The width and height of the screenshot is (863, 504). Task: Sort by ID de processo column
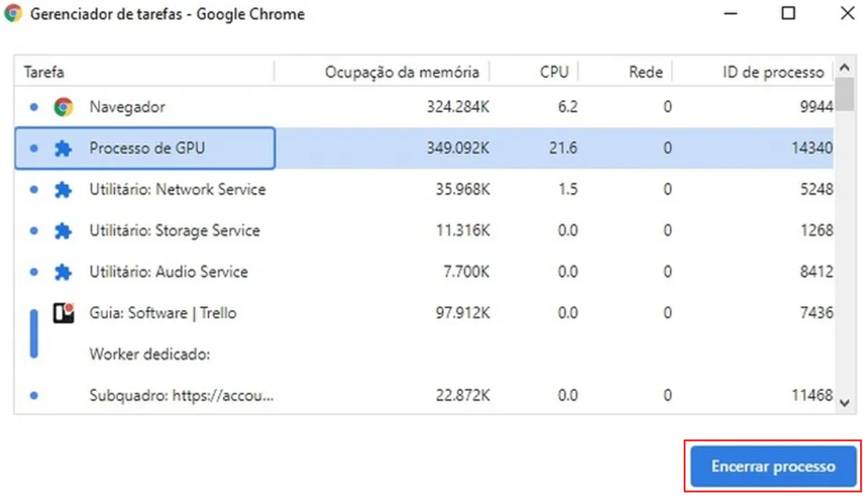772,72
